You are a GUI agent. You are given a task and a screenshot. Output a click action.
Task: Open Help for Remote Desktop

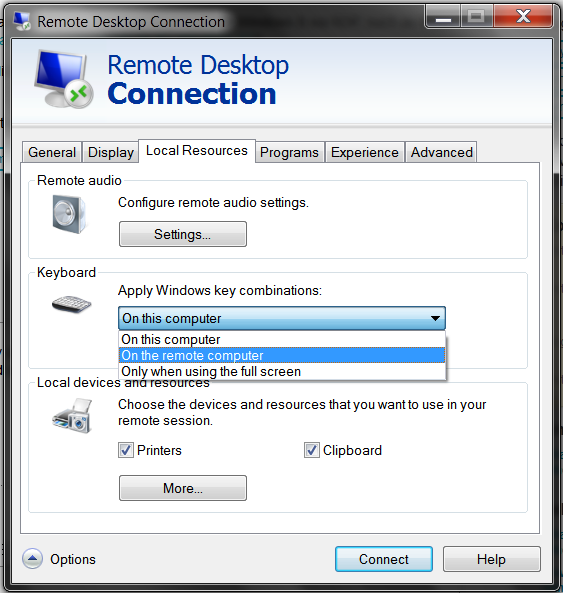[x=491, y=559]
